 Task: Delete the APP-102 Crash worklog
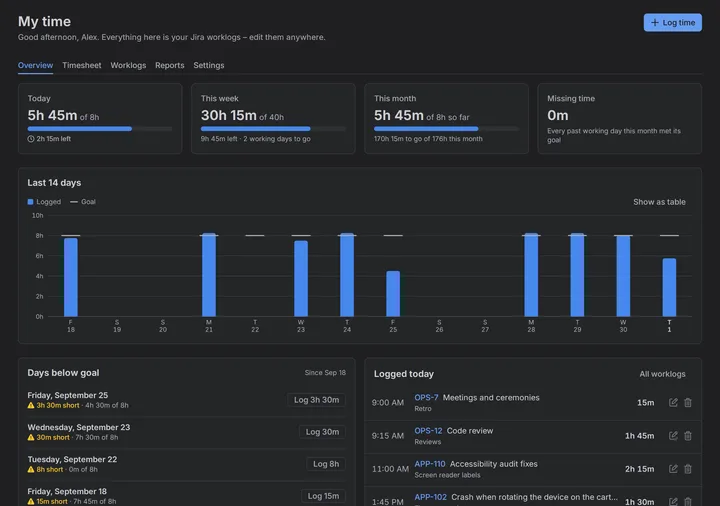point(688,502)
